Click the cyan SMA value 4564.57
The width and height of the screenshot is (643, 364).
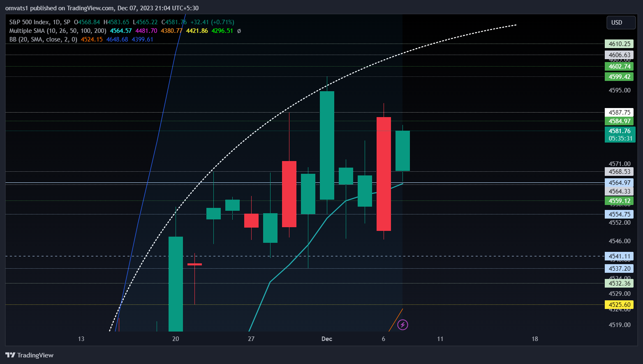coord(121,31)
